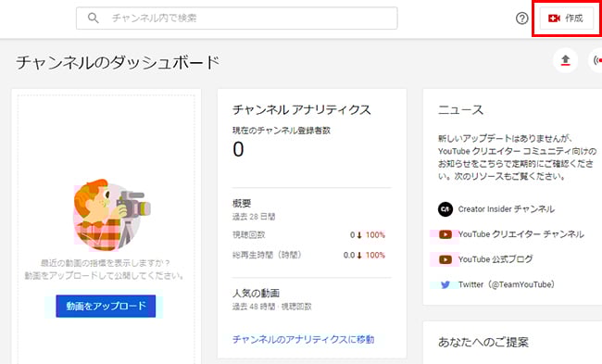Viewport: 602px width, 364px height.
Task: Click the search magnifier icon
Action: point(93,18)
